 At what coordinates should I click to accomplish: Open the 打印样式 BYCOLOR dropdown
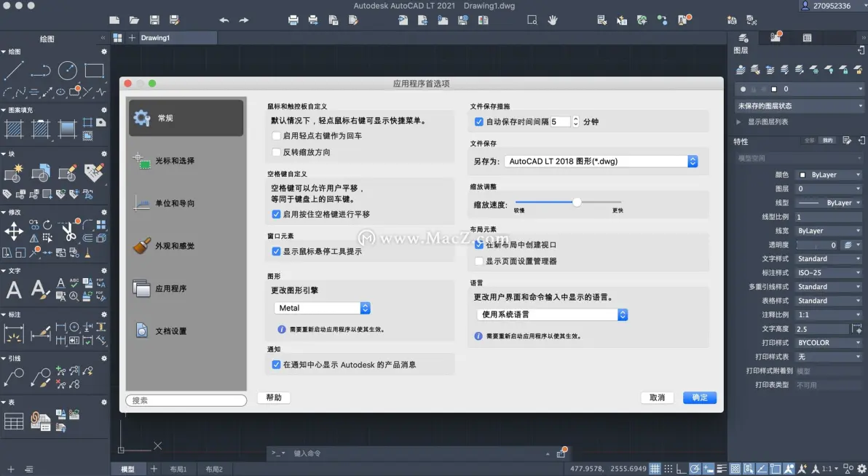(x=829, y=343)
